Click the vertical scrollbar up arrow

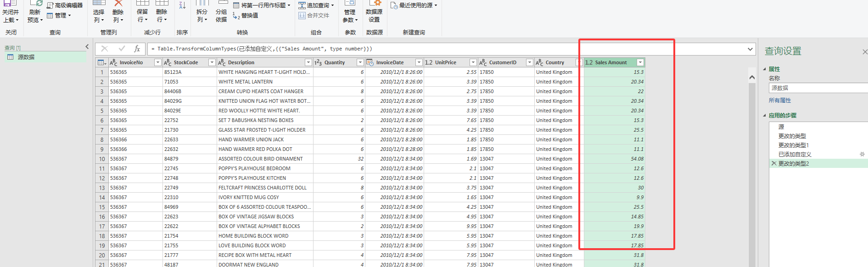pyautogui.click(x=752, y=78)
